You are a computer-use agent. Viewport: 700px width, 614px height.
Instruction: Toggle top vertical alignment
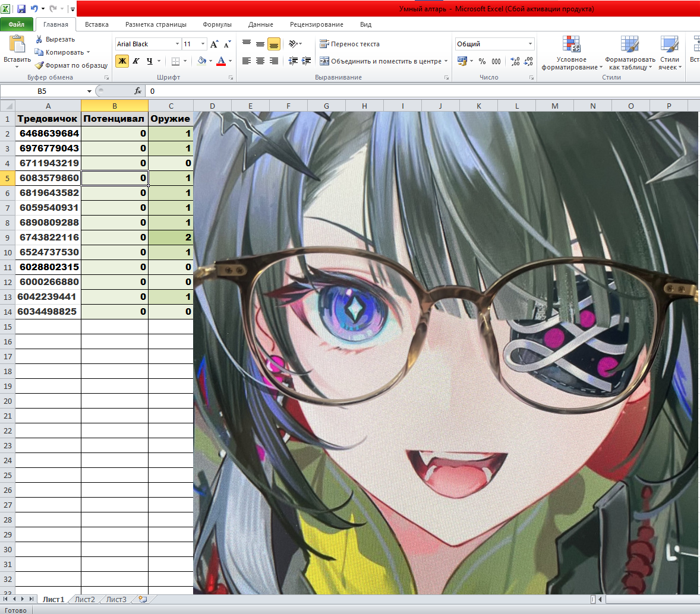click(247, 44)
